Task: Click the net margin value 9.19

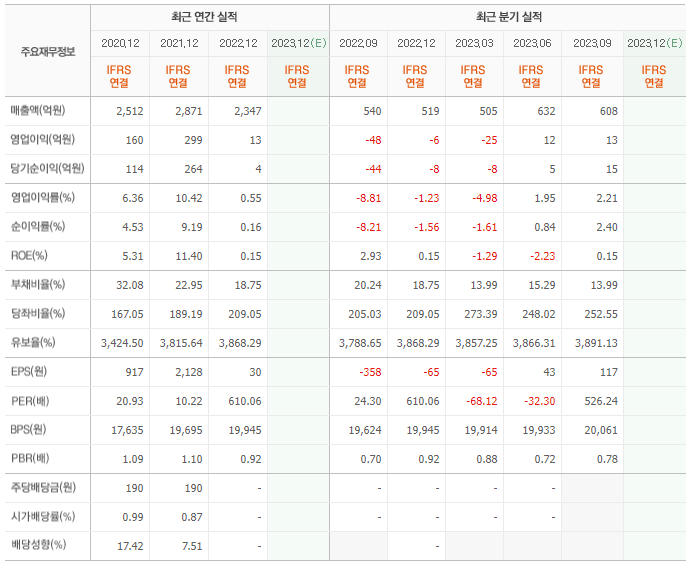Action: [x=192, y=227]
